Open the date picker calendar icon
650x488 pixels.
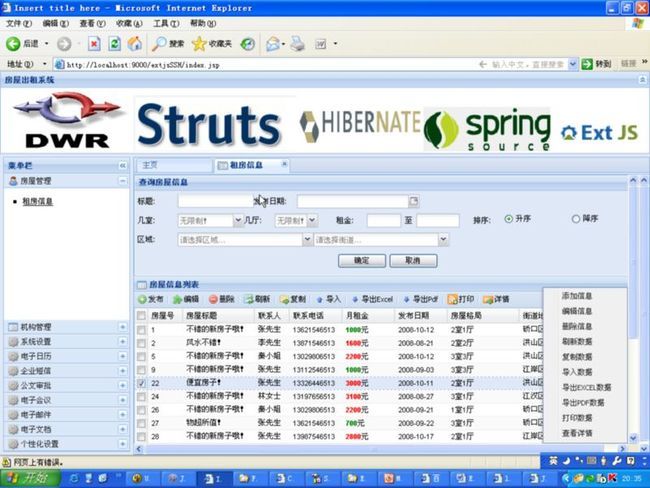[x=413, y=201]
